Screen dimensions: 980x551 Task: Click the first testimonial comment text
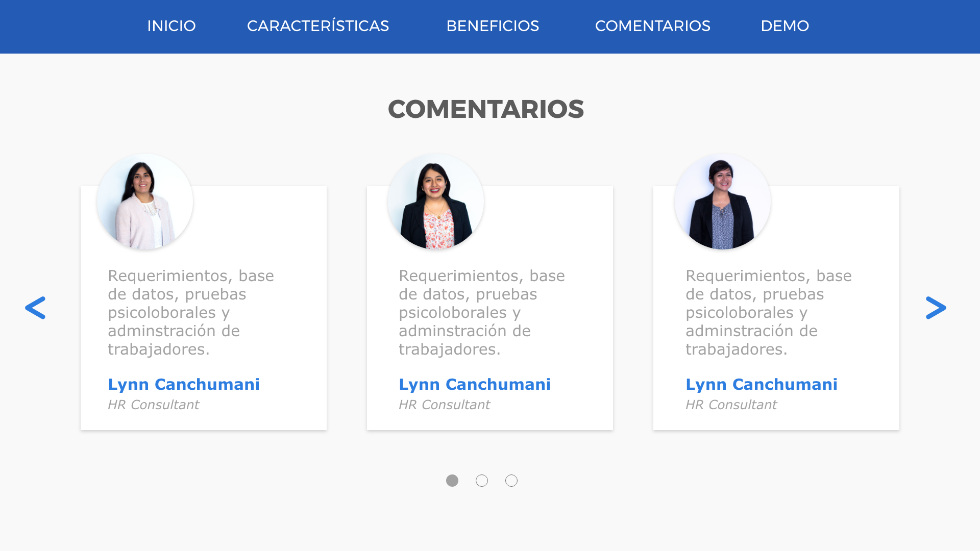(191, 312)
